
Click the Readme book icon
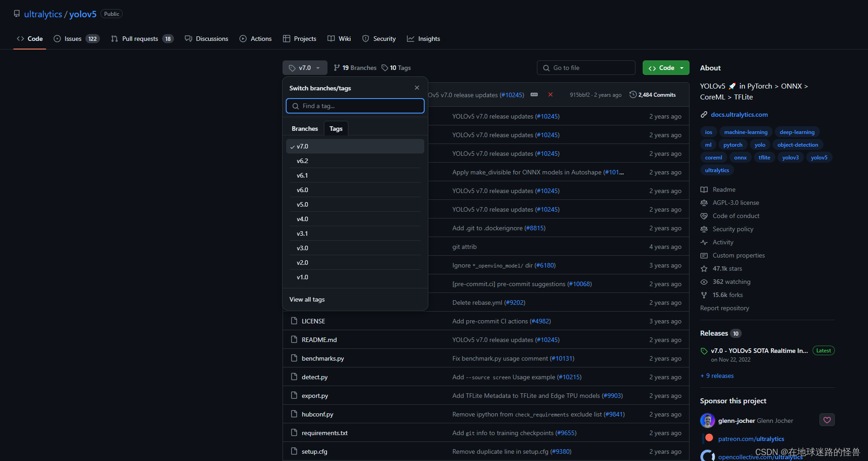pos(704,189)
